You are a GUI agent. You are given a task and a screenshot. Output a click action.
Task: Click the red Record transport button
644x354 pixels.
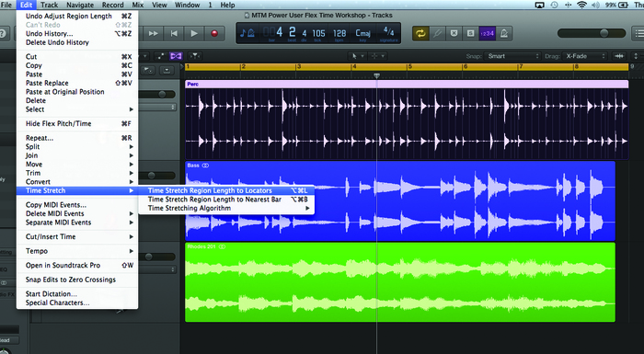tap(214, 33)
